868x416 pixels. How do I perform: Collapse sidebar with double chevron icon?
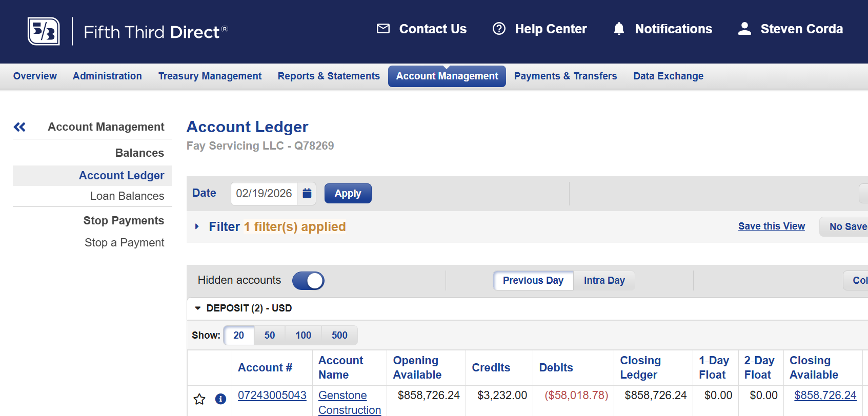[x=19, y=127]
